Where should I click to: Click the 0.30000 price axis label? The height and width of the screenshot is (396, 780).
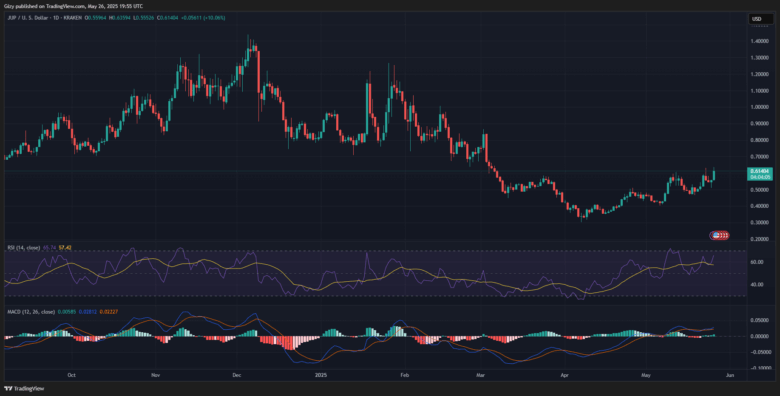[759, 222]
